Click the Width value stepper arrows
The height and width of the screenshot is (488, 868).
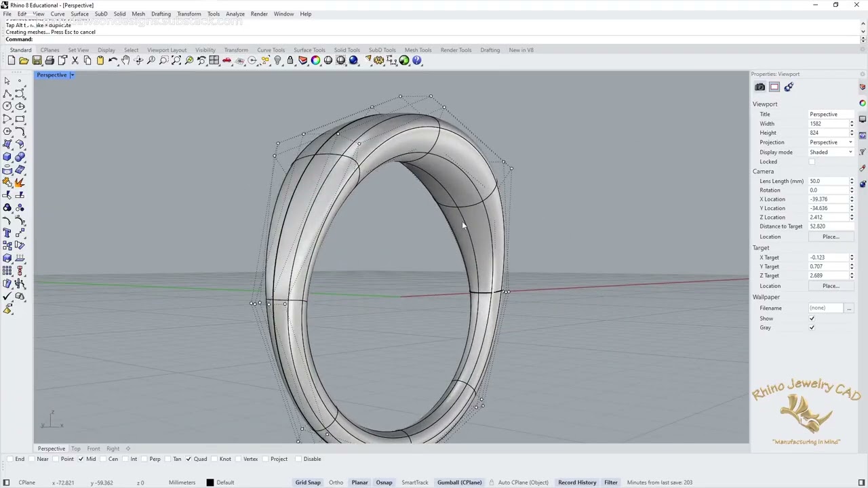pyautogui.click(x=852, y=124)
